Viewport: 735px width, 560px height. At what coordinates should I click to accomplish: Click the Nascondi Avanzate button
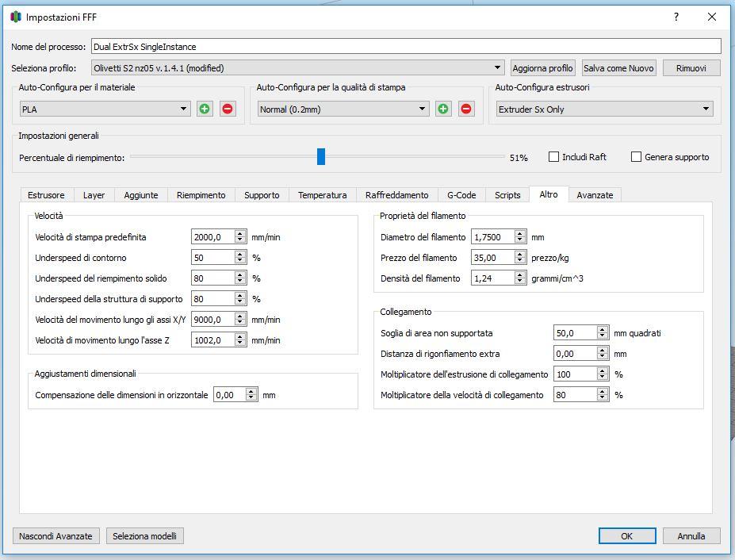click(x=56, y=536)
